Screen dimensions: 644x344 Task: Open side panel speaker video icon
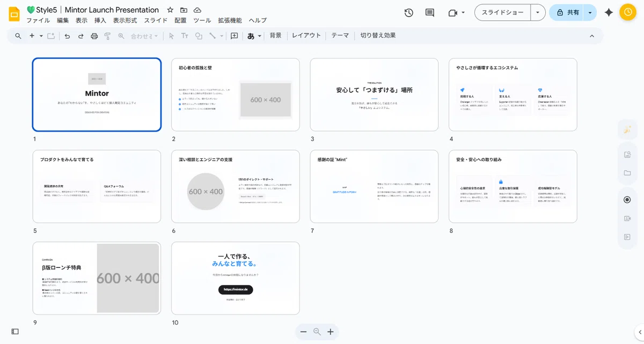click(627, 218)
